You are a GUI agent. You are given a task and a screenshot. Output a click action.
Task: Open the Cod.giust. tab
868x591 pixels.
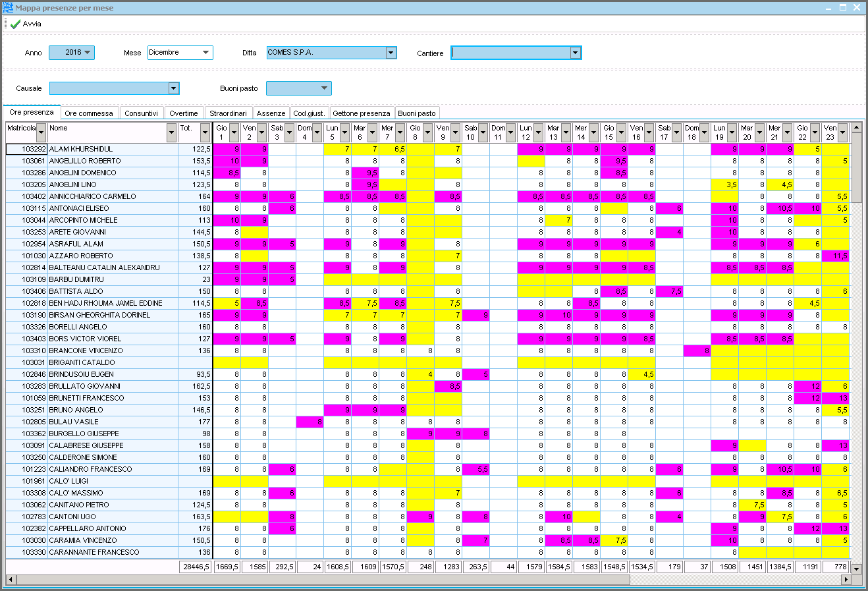click(309, 113)
